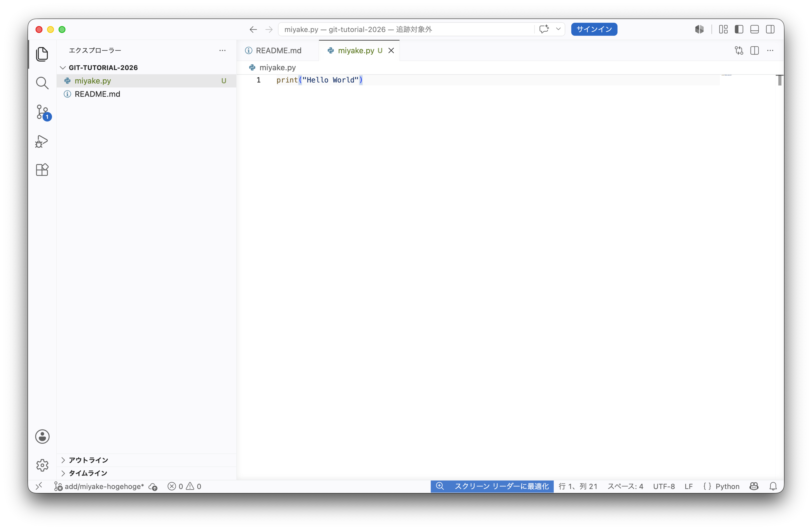Image resolution: width=812 pixels, height=530 pixels.
Task: Split the editor to the right
Action: point(755,50)
